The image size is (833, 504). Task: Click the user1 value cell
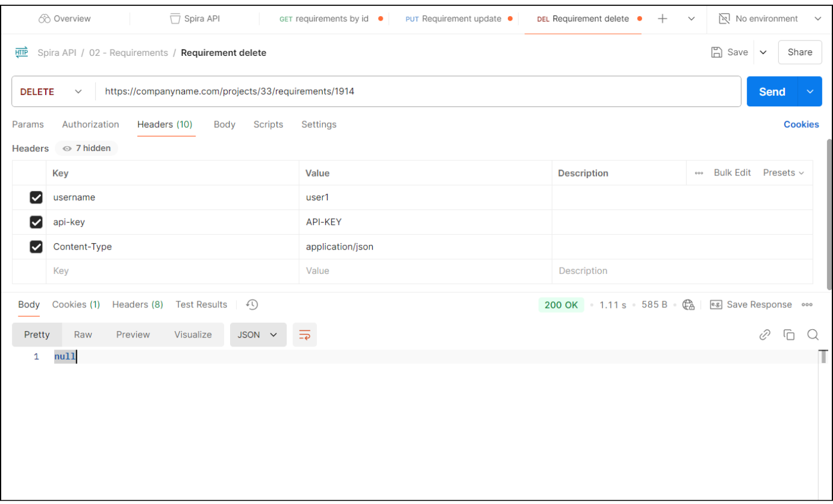tap(425, 197)
